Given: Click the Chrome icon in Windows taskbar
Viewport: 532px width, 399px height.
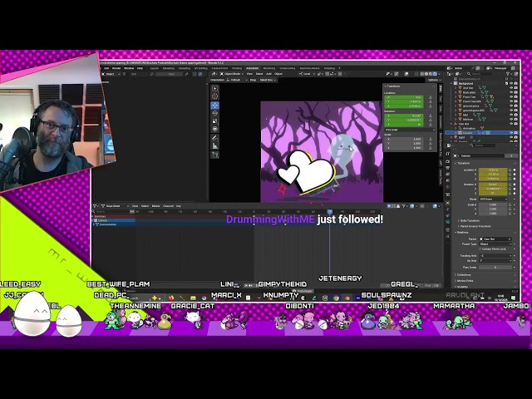Looking at the screenshot, I should click(336, 298).
